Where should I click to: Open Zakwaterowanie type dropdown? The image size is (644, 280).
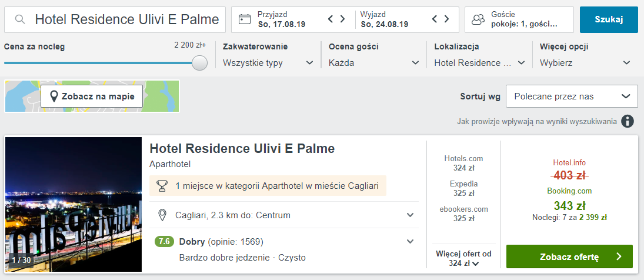268,63
